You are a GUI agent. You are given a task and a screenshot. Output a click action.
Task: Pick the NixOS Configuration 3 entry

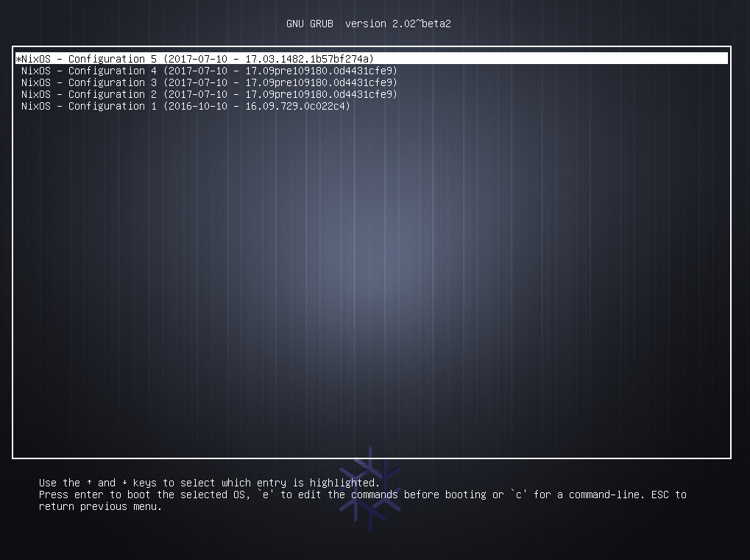[209, 82]
